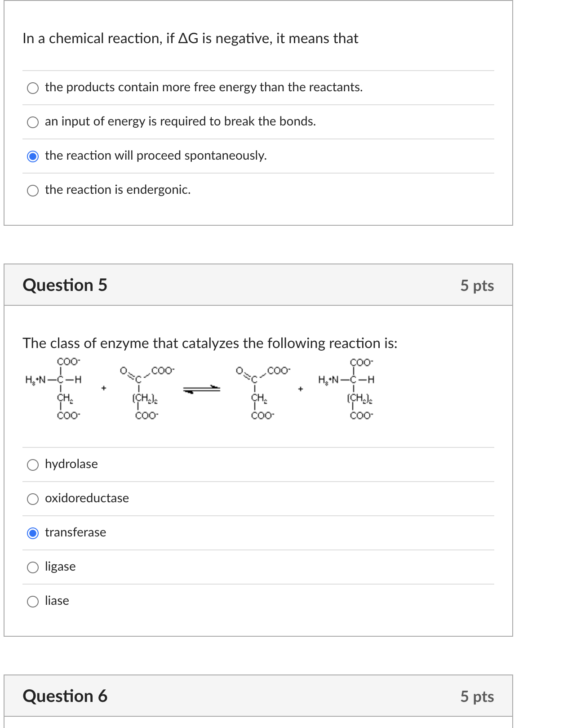
Task: Click the chemical reaction diagram image
Action: point(202,389)
